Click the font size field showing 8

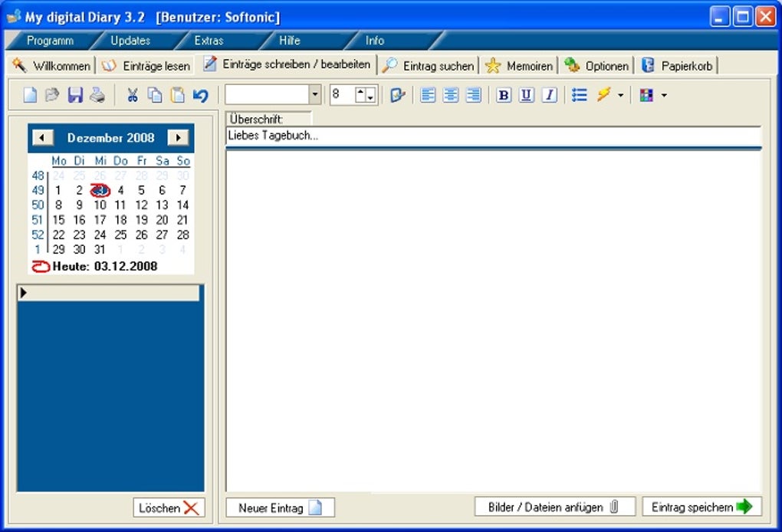point(343,94)
